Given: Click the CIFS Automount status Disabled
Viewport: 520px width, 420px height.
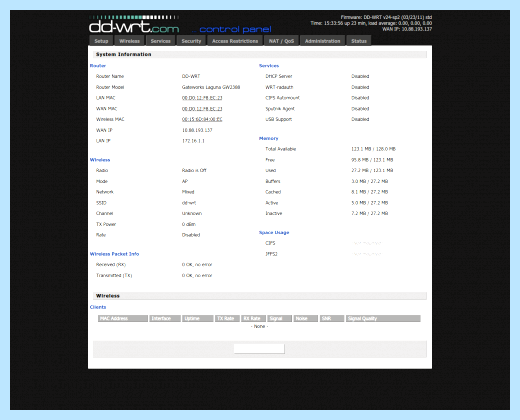Looking at the screenshot, I should point(360,98).
